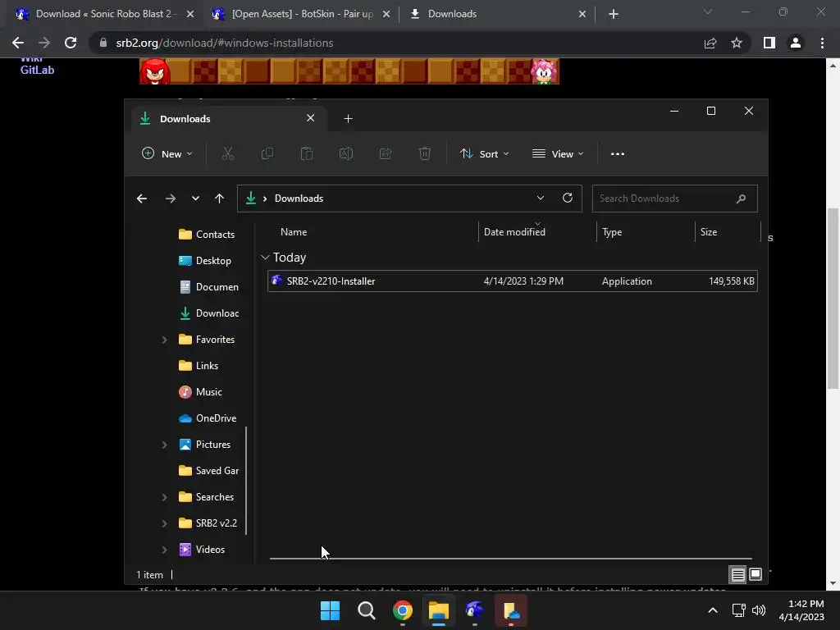
Task: Click the Cut icon in Explorer toolbar
Action: 228,153
